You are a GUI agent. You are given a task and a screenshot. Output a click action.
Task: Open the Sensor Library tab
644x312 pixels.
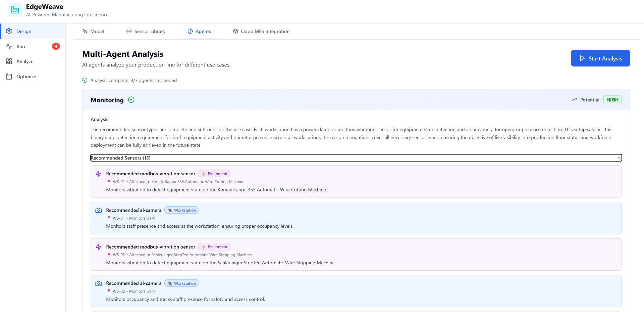point(146,31)
